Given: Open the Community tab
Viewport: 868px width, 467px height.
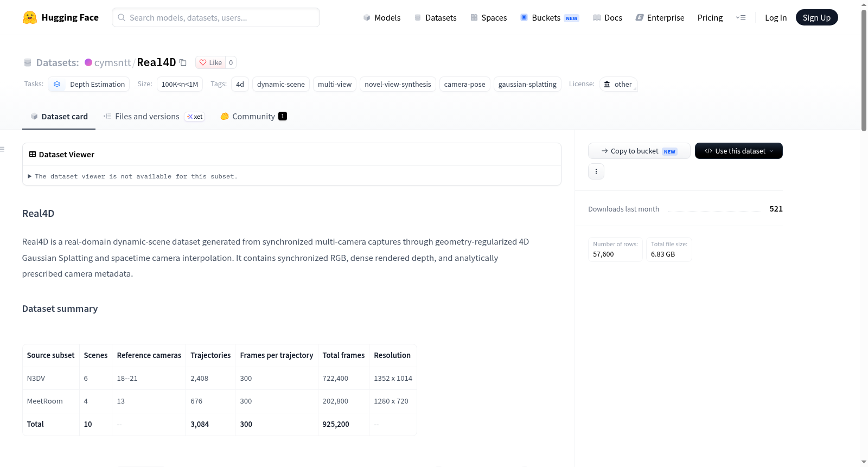Looking at the screenshot, I should 253,117.
